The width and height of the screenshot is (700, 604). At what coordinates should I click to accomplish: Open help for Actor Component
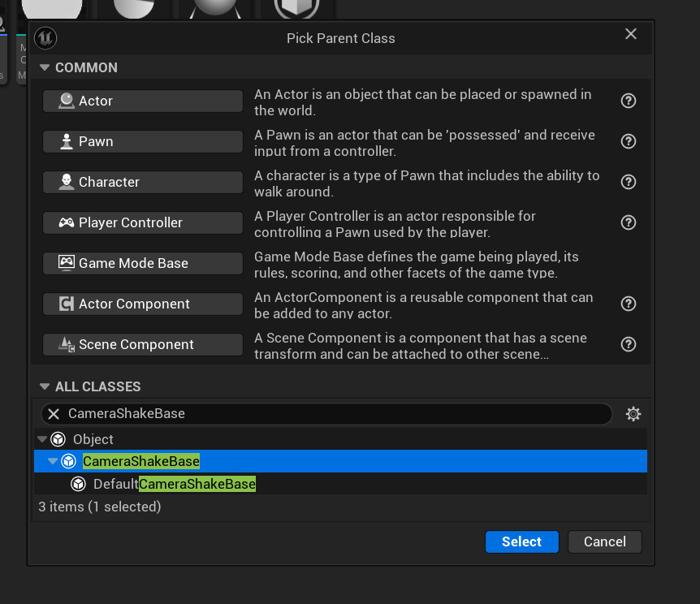tap(628, 304)
